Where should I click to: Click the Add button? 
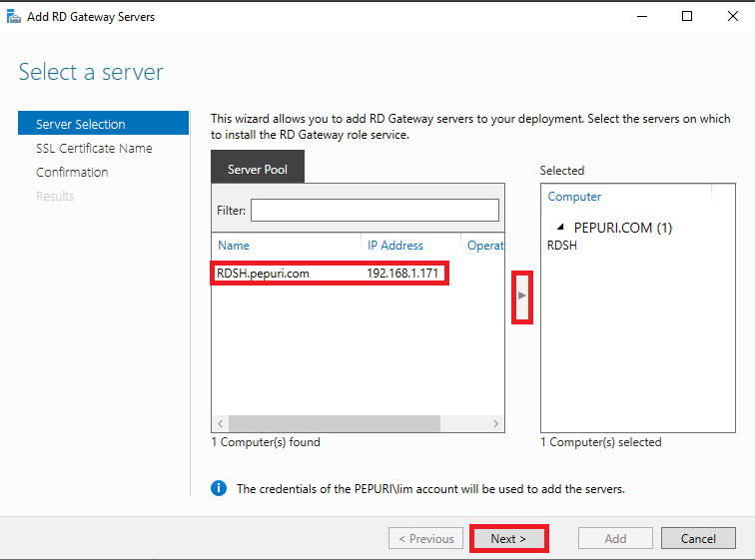pos(615,538)
